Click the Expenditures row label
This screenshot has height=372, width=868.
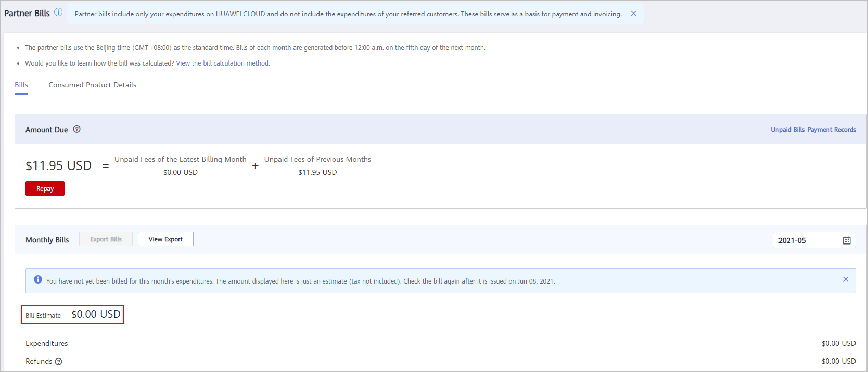coord(47,343)
